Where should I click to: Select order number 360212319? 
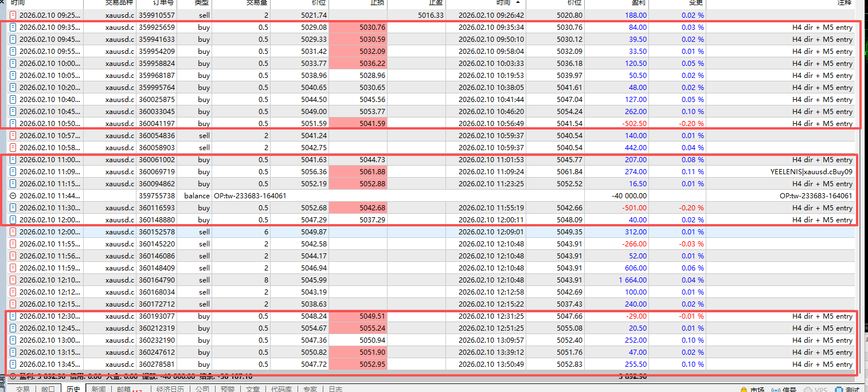156,328
